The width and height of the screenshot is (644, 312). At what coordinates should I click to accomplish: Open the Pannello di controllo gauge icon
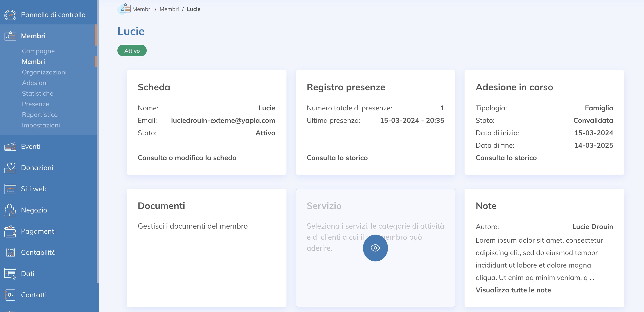(10, 15)
